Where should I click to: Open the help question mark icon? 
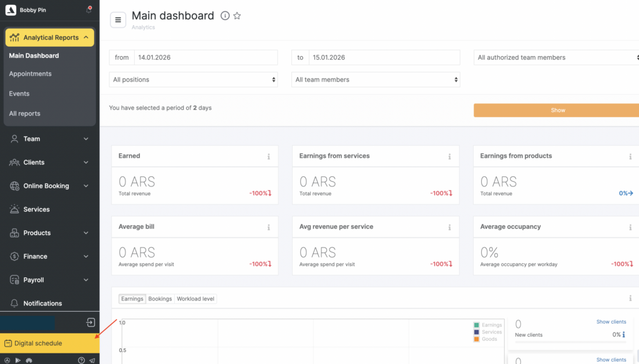tap(81, 360)
